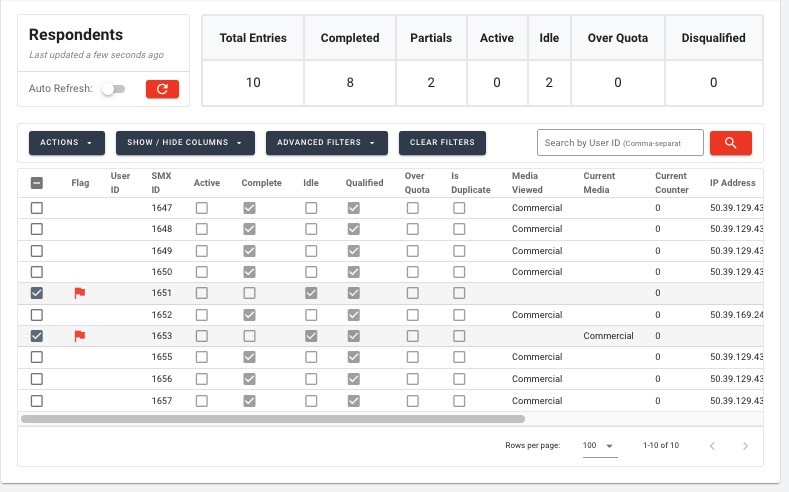Toggle the Auto Refresh switch

113,89
